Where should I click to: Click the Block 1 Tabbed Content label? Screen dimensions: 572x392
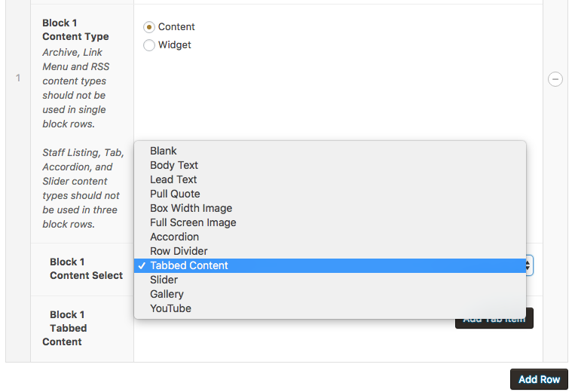tap(65, 328)
